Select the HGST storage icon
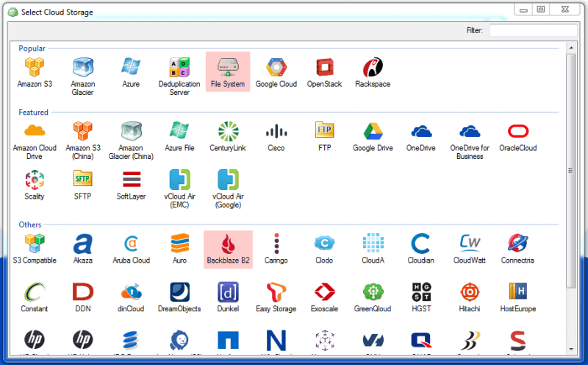Screen dimensions: 588x365 (x=421, y=297)
